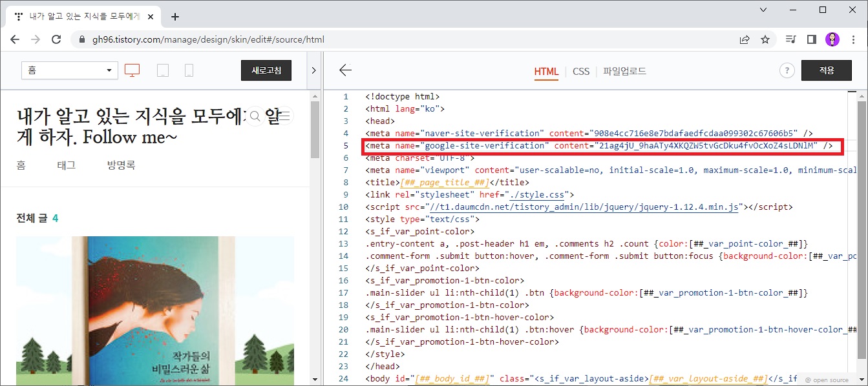
Task: Collapse preview panel with arrow
Action: point(313,70)
